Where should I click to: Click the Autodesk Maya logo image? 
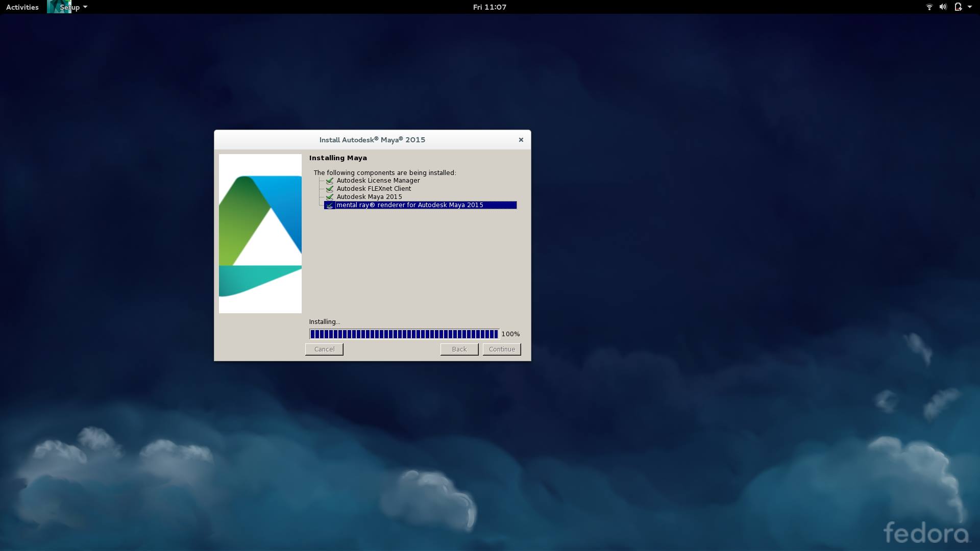click(260, 234)
